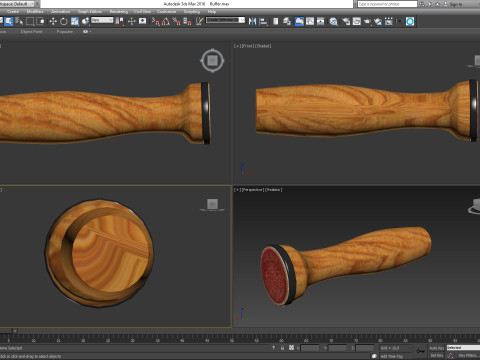Open the Help menu
The width and height of the screenshot is (480, 360).
[212, 12]
